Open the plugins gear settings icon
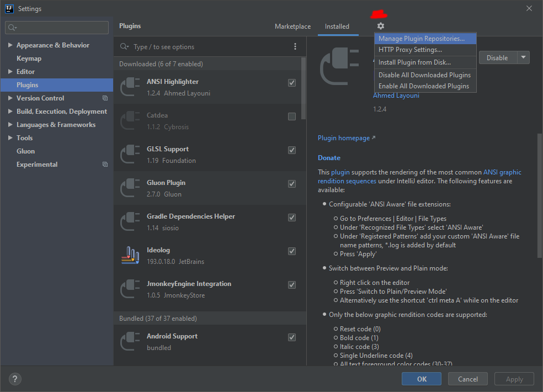 click(x=381, y=26)
